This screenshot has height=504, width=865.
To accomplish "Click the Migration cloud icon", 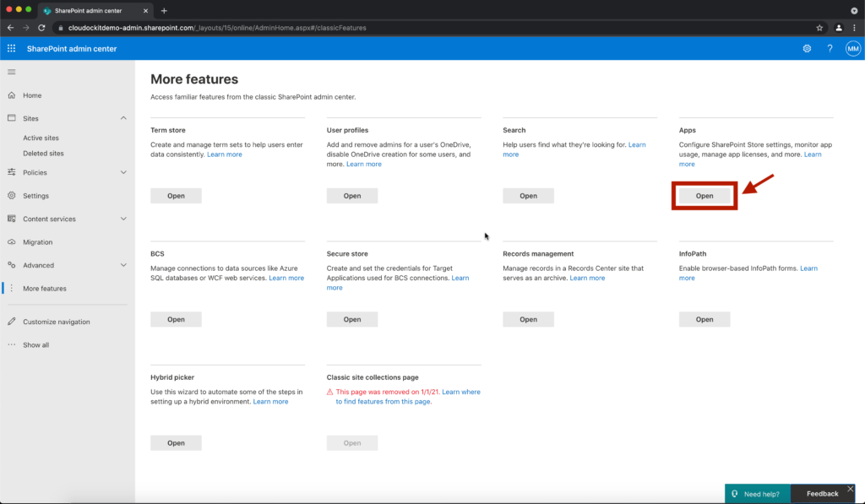I will click(12, 241).
